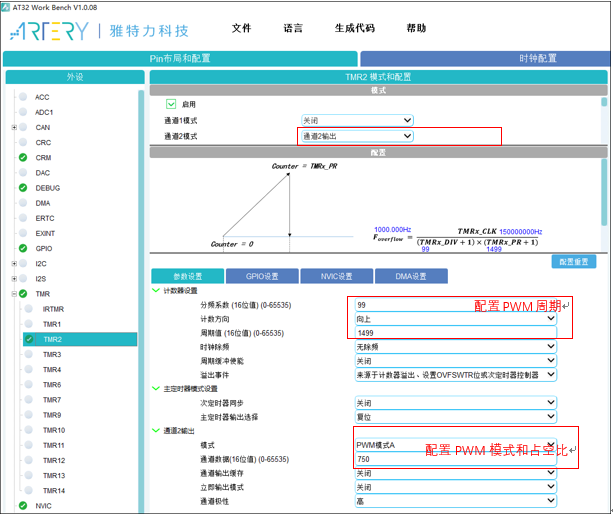Image resolution: width=613 pixels, height=517 pixels.
Task: Toggle the TMR4 status circle
Action: tap(29, 369)
